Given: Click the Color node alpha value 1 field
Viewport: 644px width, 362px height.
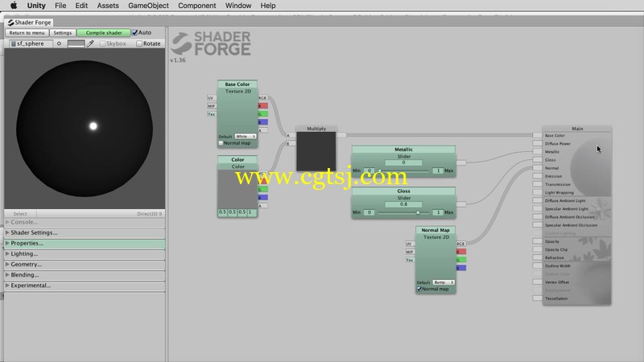Looking at the screenshot, I should pos(252,212).
